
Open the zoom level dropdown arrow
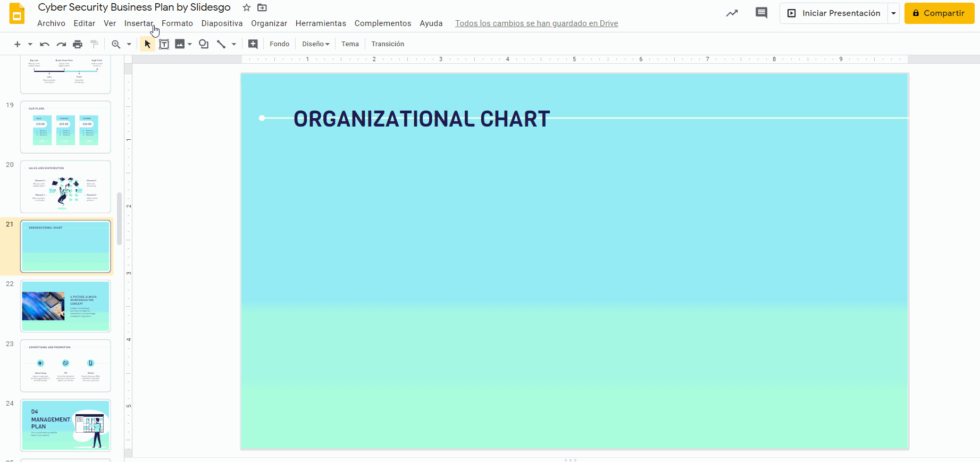129,44
